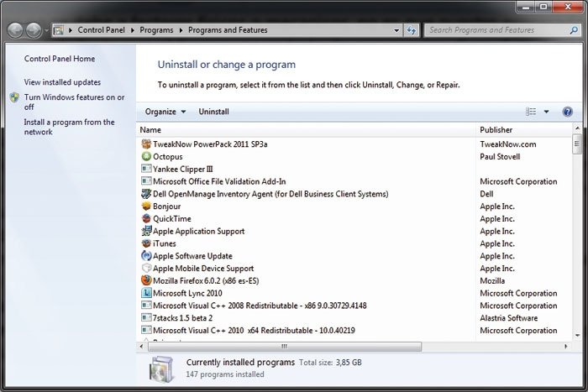Expand the address bar history dropdown

[396, 30]
